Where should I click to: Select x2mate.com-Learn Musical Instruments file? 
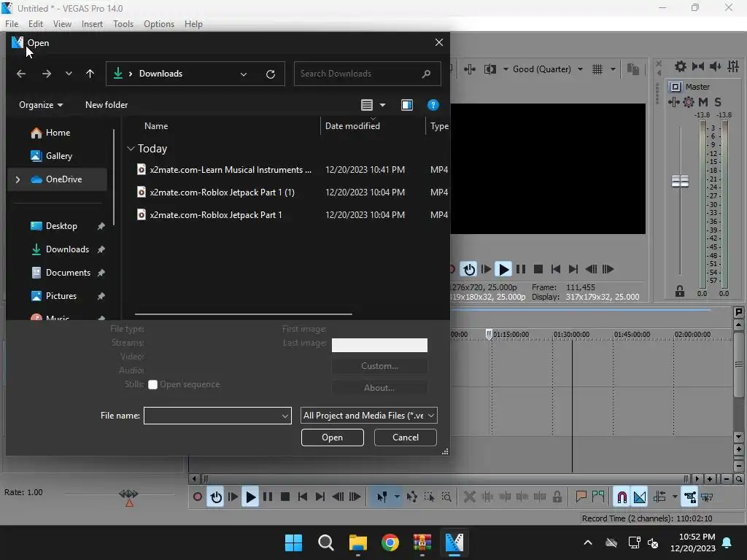point(230,169)
